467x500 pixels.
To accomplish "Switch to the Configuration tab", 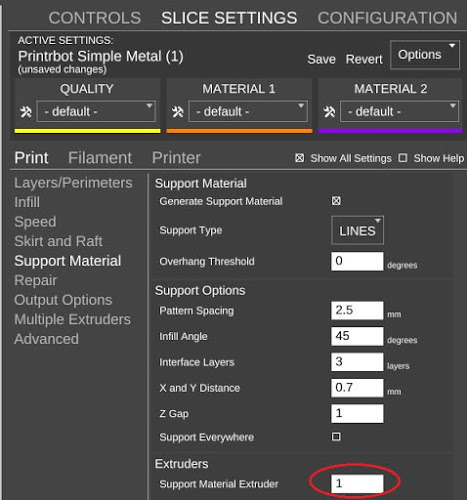I will pyautogui.click(x=387, y=18).
